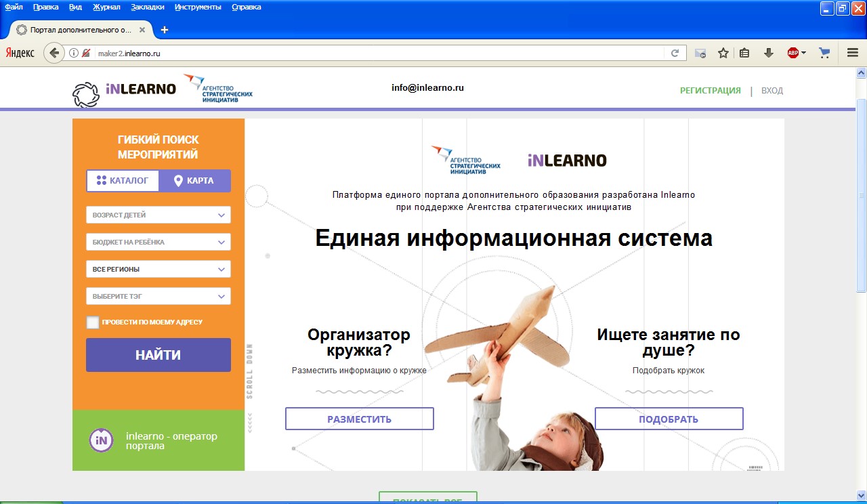Expand the 'Все регионы' dropdown
Image resolution: width=867 pixels, height=504 pixels.
click(158, 269)
